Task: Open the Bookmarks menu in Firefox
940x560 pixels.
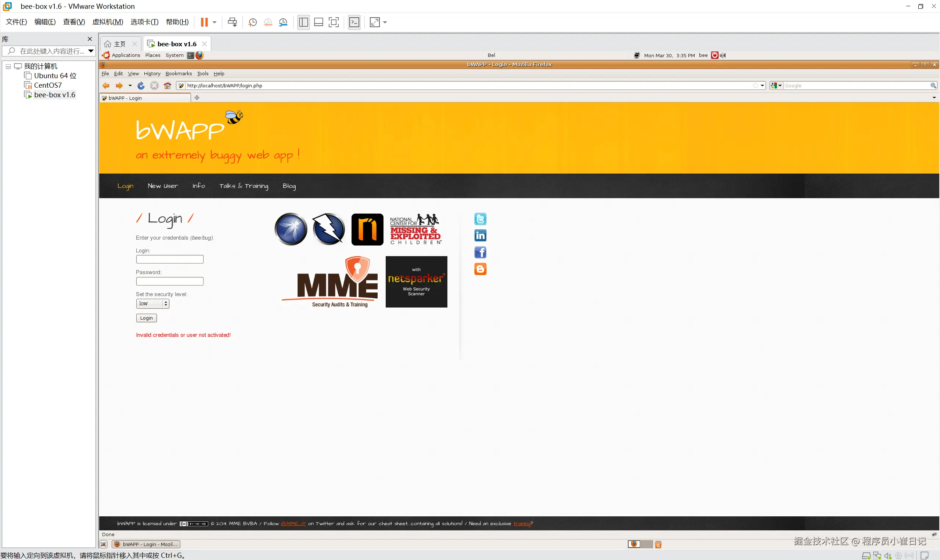Action: (178, 74)
